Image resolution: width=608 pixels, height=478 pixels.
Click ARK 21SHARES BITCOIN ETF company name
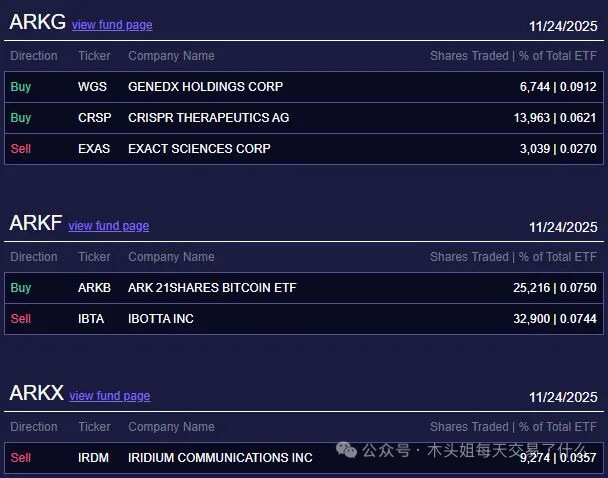212,288
